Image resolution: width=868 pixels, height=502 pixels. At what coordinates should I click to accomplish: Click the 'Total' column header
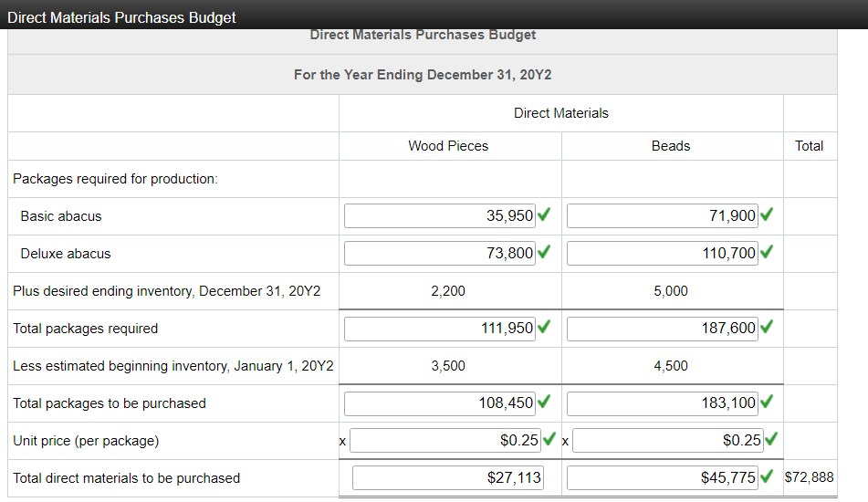[x=810, y=146]
